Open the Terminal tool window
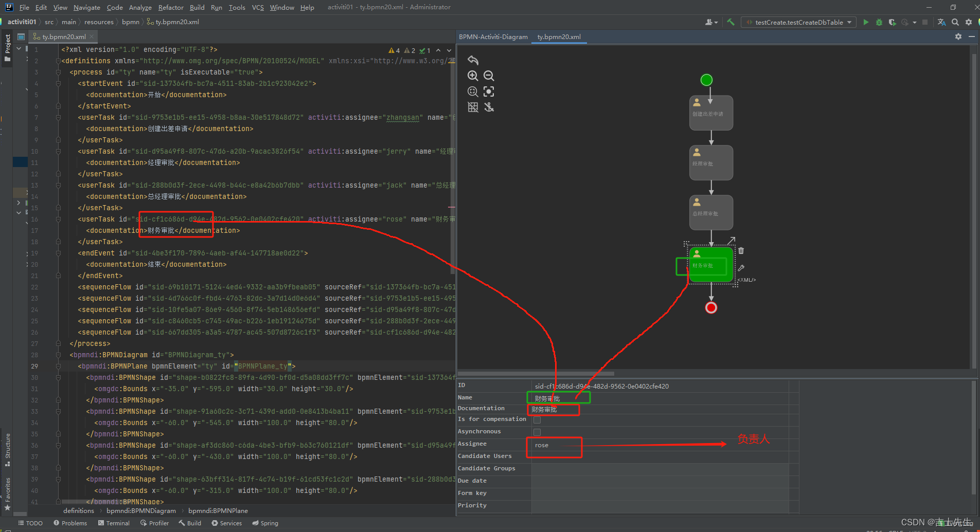The height and width of the screenshot is (532, 980). (x=113, y=523)
